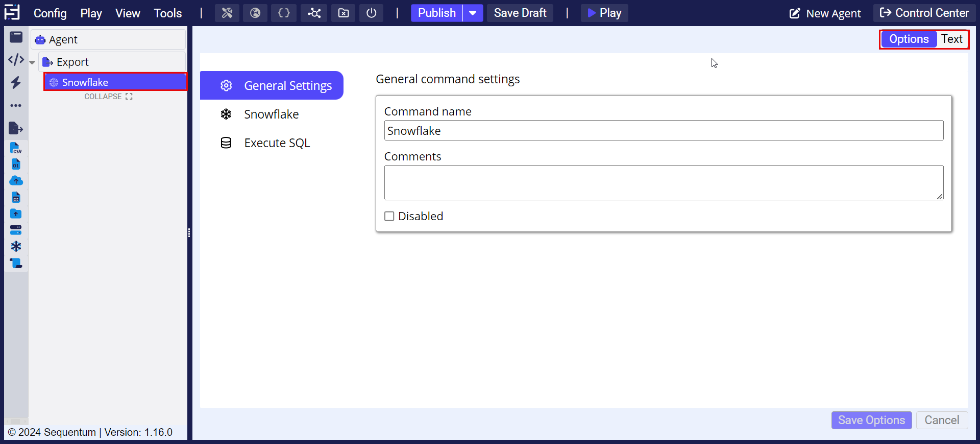Switch to Options view
The image size is (980, 444).
point(909,39)
